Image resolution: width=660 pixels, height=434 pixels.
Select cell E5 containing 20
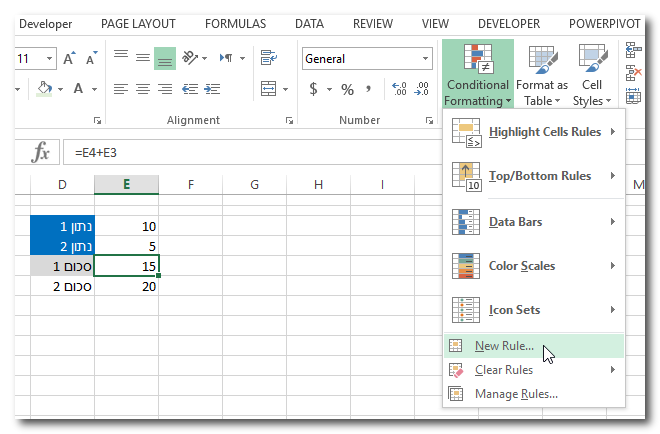[x=126, y=286]
